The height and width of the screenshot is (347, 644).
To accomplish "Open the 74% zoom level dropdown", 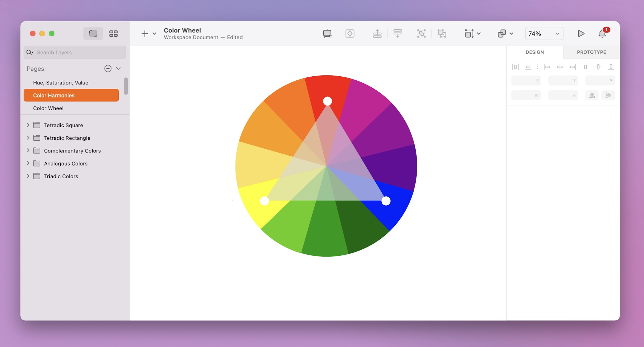I will click(x=543, y=33).
